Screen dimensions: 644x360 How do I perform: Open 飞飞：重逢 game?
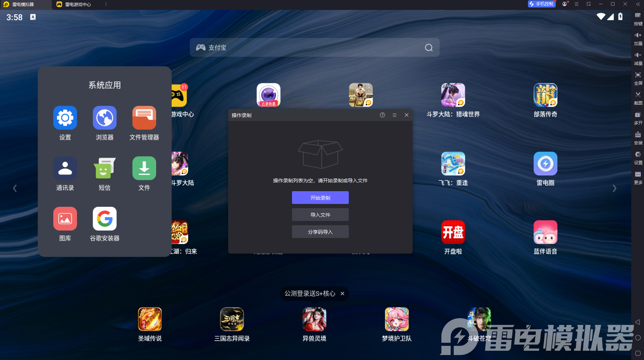(x=453, y=164)
